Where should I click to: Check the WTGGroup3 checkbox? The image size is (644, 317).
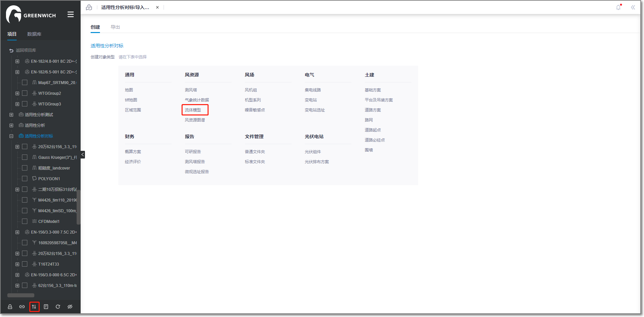pyautogui.click(x=25, y=104)
